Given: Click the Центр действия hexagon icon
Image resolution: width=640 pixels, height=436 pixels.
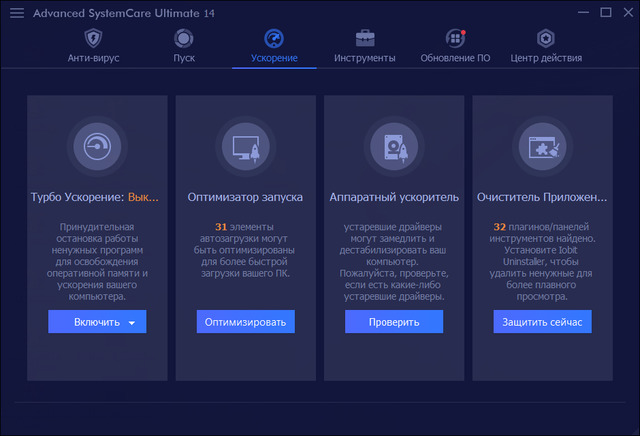Looking at the screenshot, I should [x=545, y=39].
